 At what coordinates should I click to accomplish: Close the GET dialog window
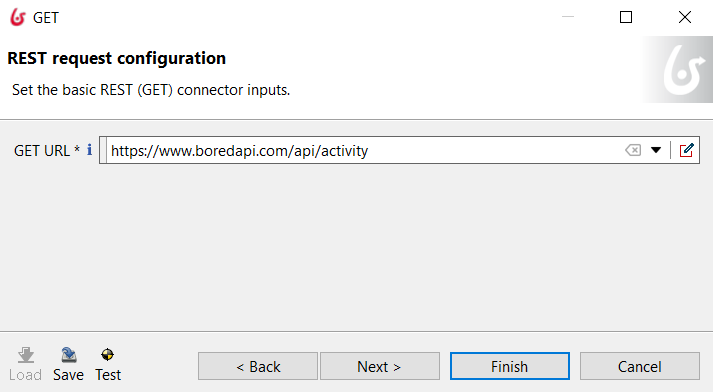tap(685, 17)
